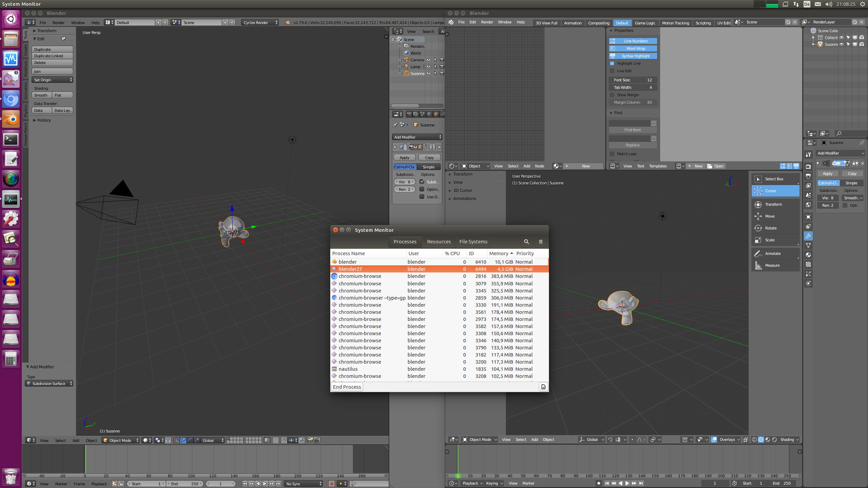Expand the 3D Cursor panel
Image resolution: width=868 pixels, height=488 pixels.
[x=463, y=190]
